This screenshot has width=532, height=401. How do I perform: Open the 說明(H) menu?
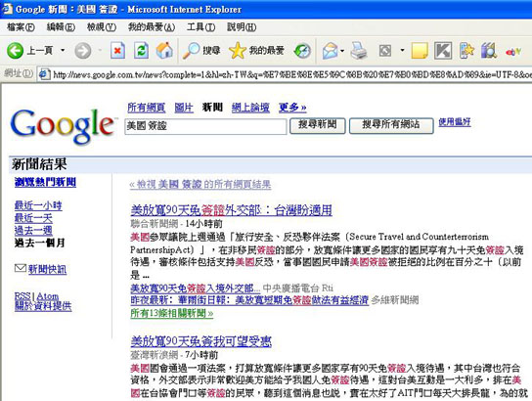[242, 27]
